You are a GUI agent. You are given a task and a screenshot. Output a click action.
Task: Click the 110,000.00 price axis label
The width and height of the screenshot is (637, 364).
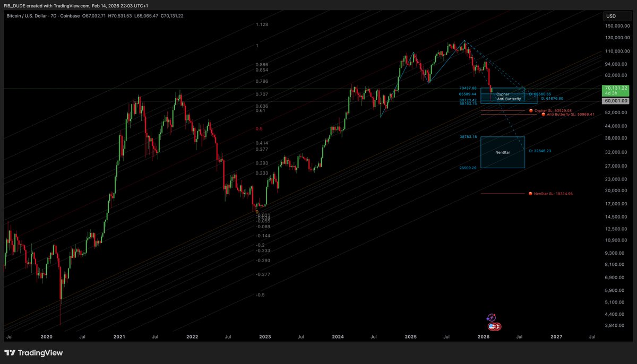pos(616,51)
